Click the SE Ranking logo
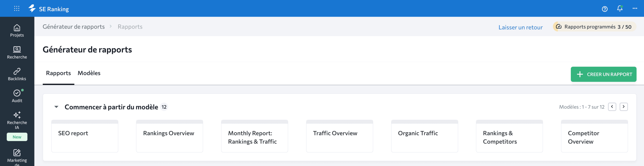This screenshot has height=166, width=644. click(x=49, y=9)
